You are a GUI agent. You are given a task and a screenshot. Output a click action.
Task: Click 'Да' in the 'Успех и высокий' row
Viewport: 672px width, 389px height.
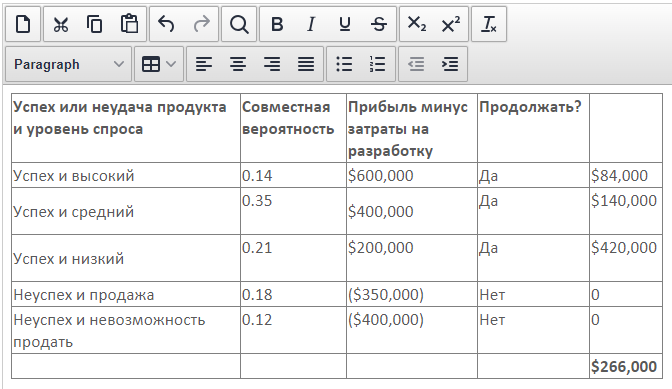[x=489, y=176]
